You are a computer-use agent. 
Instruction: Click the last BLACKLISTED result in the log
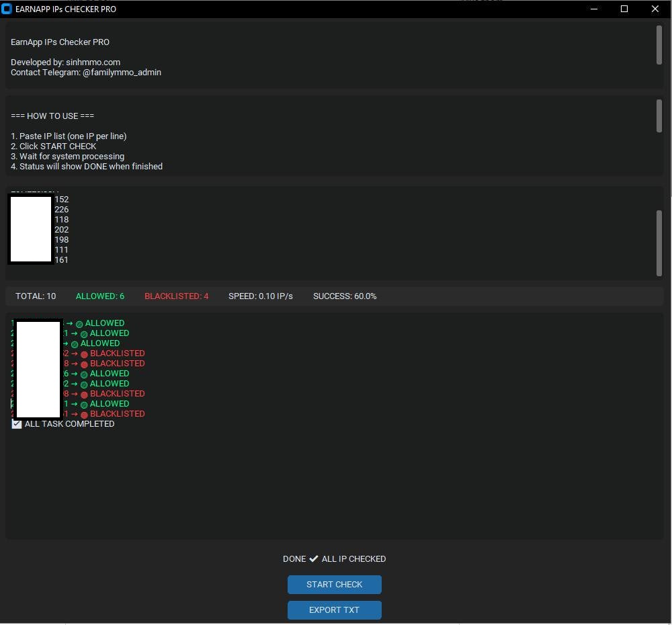pyautogui.click(x=118, y=414)
